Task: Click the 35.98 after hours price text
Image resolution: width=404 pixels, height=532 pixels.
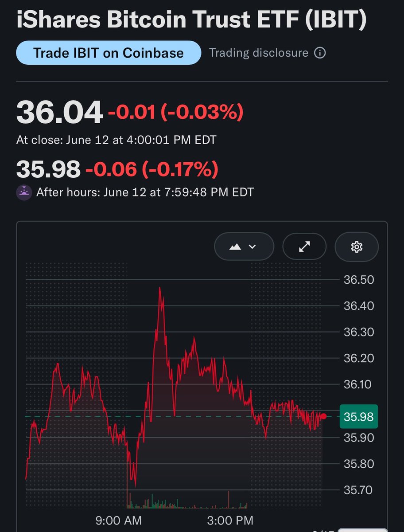Action: pyautogui.click(x=49, y=169)
